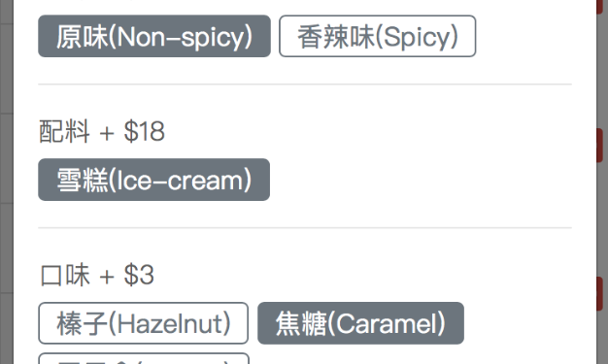The width and height of the screenshot is (608, 364).
Task: Click the 口味 section heading
Action: [x=65, y=276]
